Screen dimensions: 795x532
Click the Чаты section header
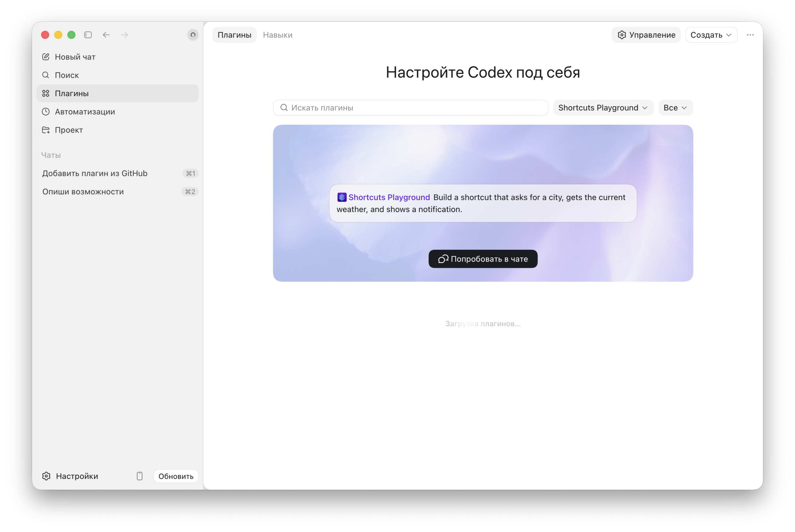[x=51, y=155]
